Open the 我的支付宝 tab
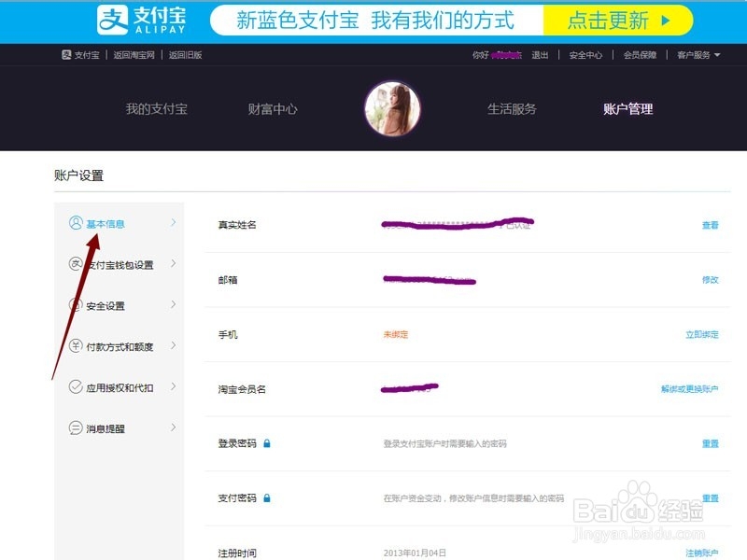Viewport: 747px width, 560px height. 156,109
